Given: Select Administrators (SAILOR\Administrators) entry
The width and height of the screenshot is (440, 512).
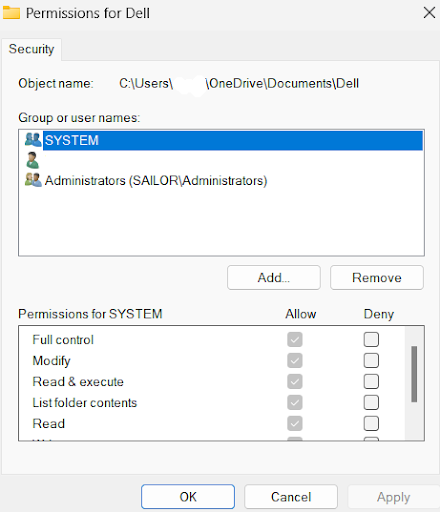Looking at the screenshot, I should 156,180.
